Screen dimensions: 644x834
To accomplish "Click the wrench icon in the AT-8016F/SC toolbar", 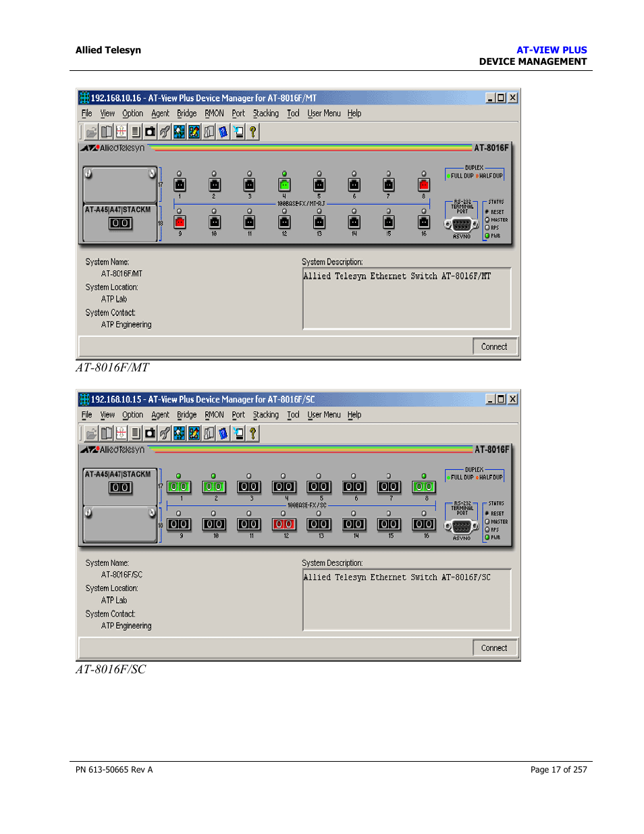I will pyautogui.click(x=165, y=434).
